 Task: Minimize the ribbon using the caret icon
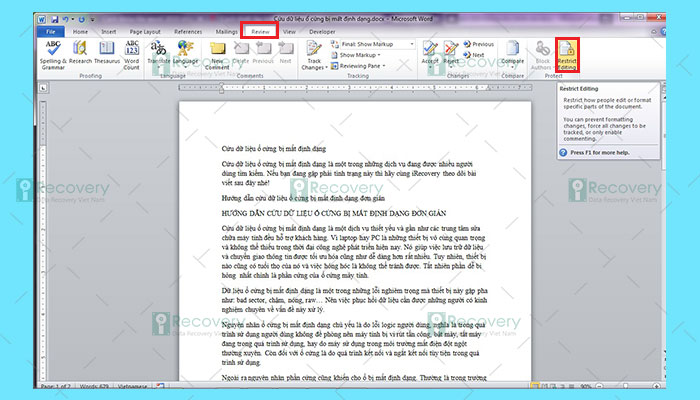654,32
